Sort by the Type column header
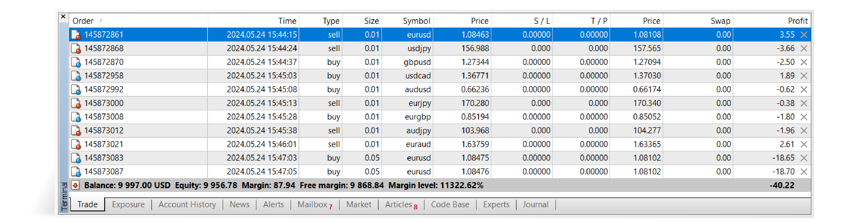The width and height of the screenshot is (868, 222). point(321,21)
